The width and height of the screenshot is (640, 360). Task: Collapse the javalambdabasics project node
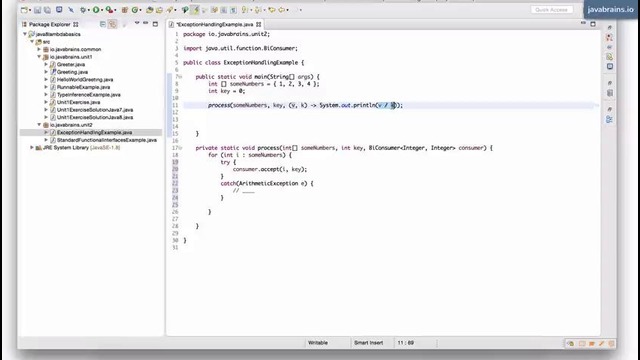tap(25, 34)
